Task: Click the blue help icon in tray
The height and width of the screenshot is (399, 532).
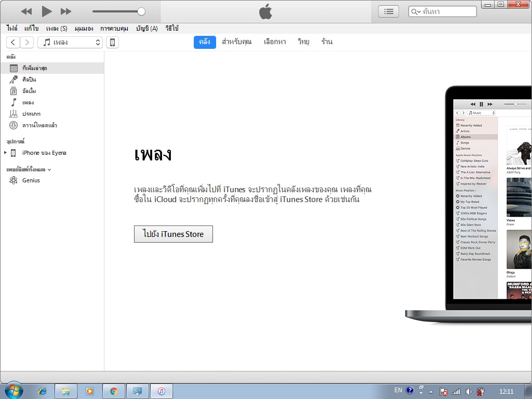Action: [409, 390]
